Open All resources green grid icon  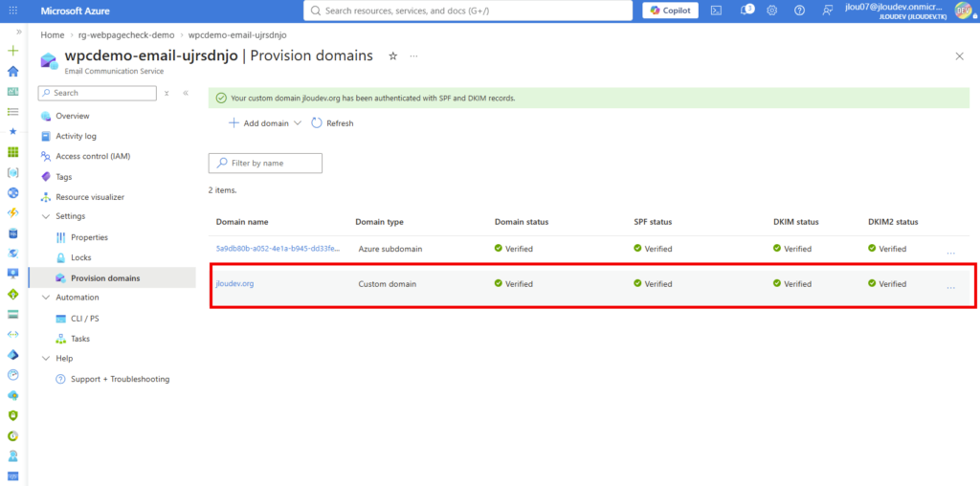coord(12,152)
